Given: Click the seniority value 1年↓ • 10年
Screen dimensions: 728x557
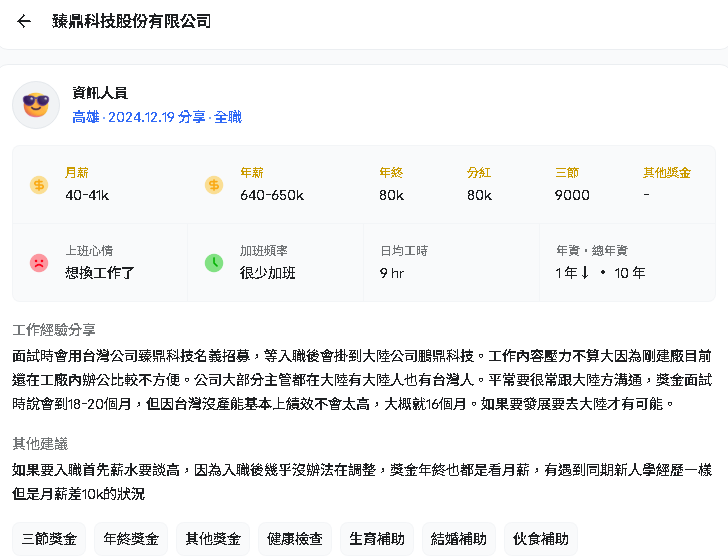Looking at the screenshot, I should click(600, 273).
